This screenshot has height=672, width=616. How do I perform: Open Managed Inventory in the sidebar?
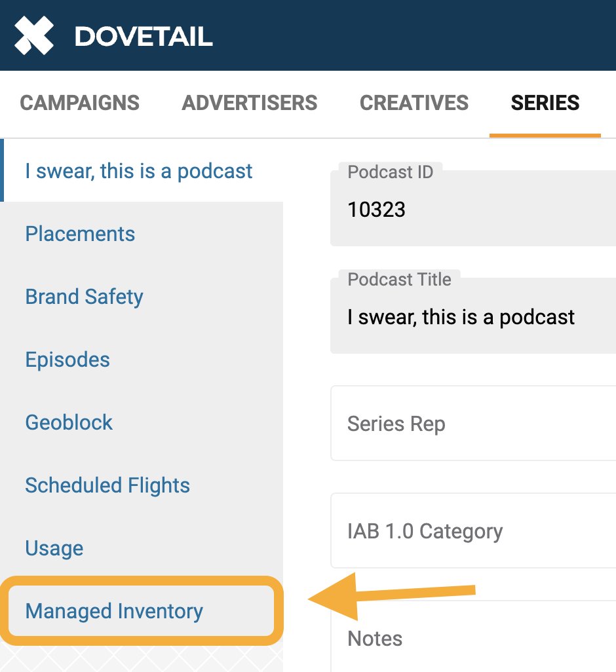[141, 610]
